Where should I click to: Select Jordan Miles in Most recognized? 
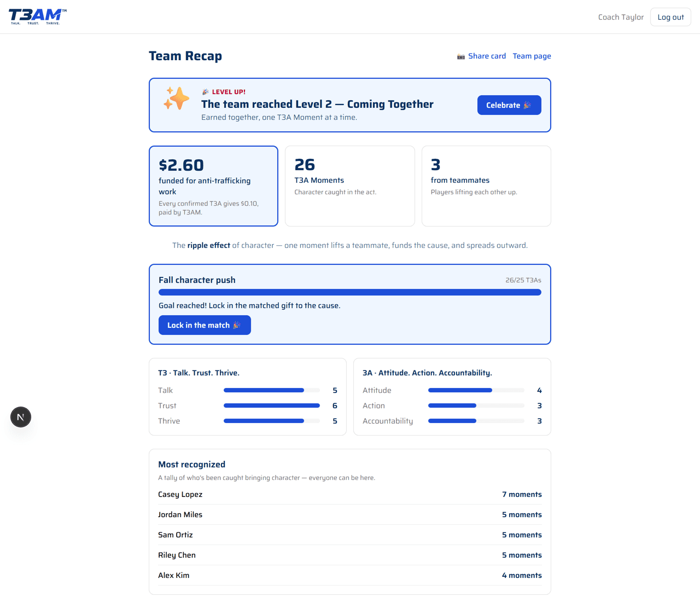click(180, 514)
